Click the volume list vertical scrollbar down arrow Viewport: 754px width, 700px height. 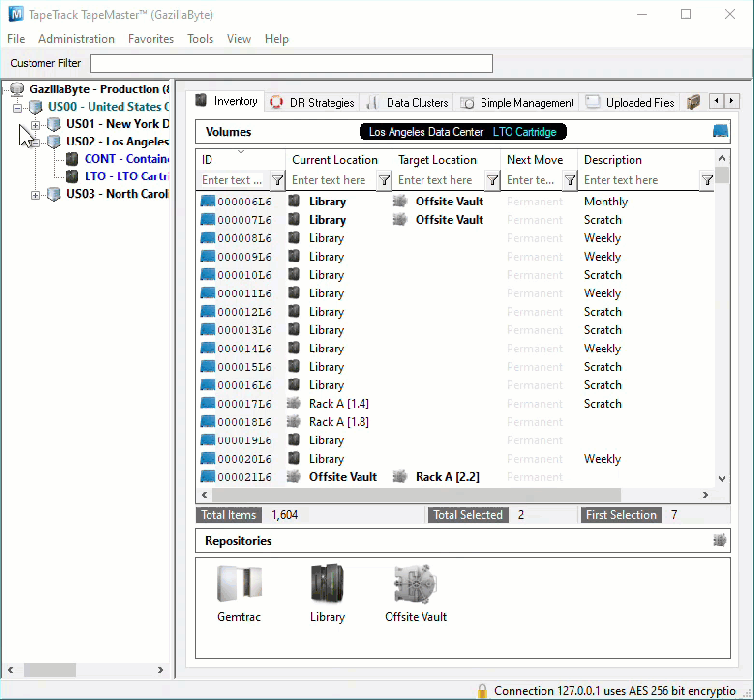tap(722, 478)
